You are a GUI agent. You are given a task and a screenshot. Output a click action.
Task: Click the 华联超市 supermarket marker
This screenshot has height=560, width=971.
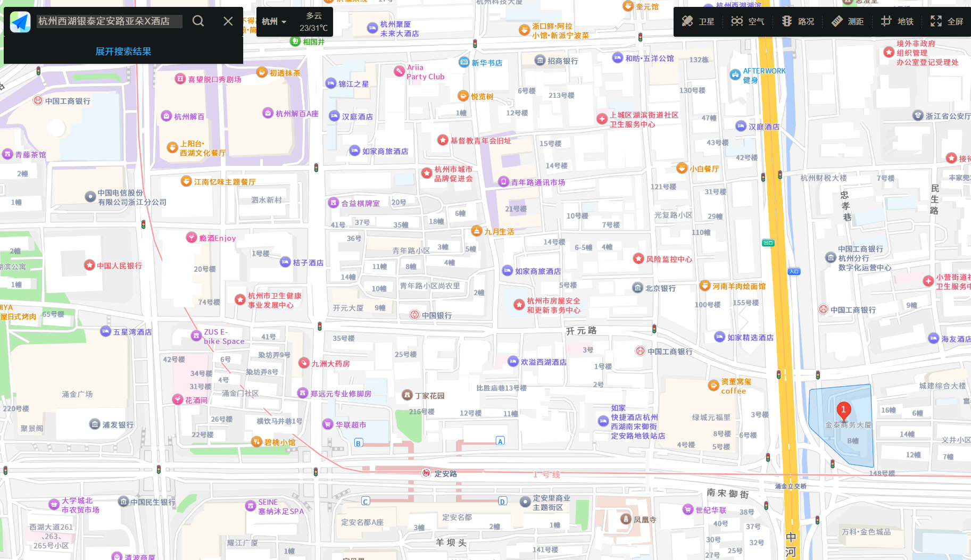coord(328,424)
